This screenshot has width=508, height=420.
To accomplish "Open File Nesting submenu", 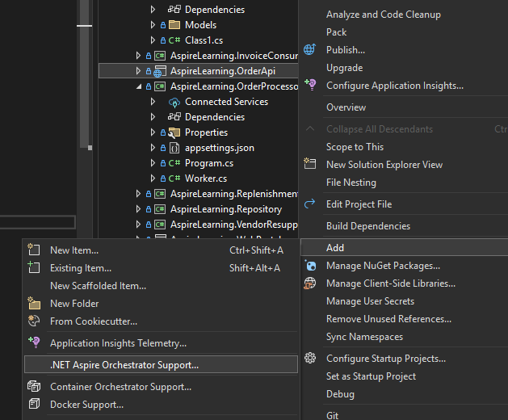I will pyautogui.click(x=351, y=183).
